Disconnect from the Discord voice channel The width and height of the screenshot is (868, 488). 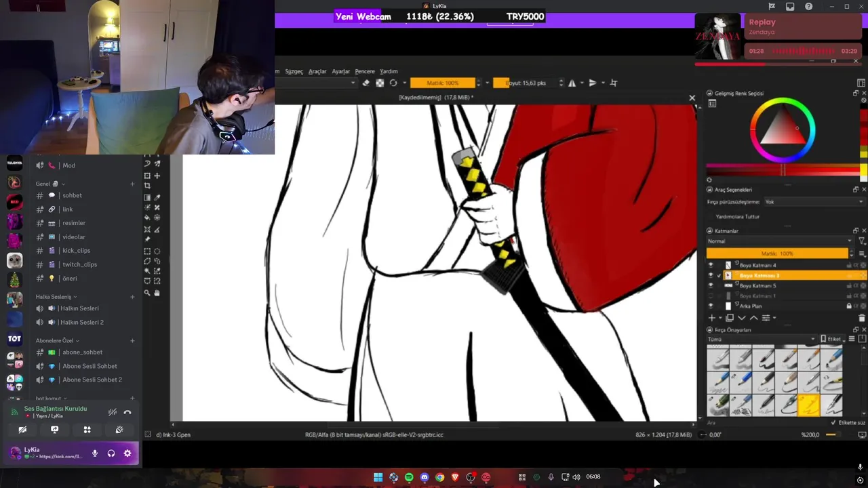point(127,412)
